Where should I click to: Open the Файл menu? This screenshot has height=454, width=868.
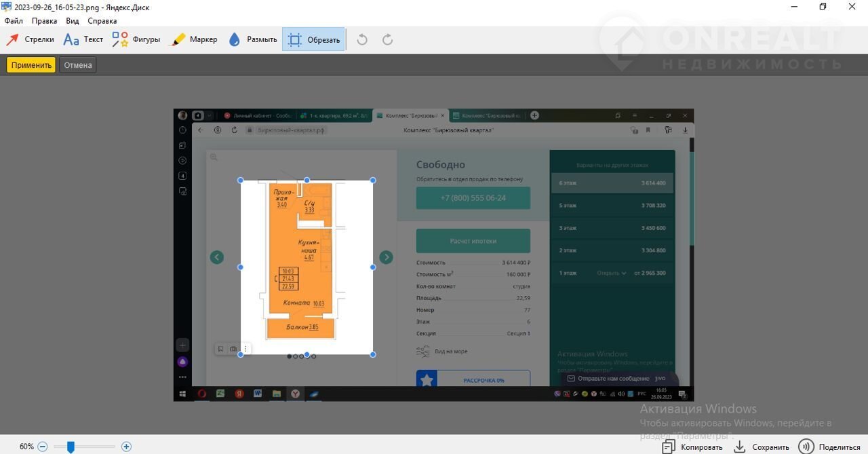click(x=14, y=21)
